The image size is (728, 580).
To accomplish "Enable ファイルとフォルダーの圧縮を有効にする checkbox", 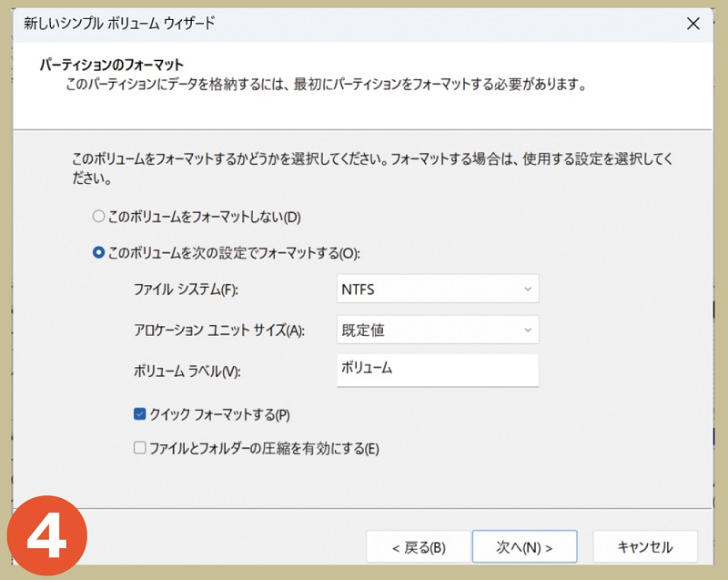I will click(139, 448).
